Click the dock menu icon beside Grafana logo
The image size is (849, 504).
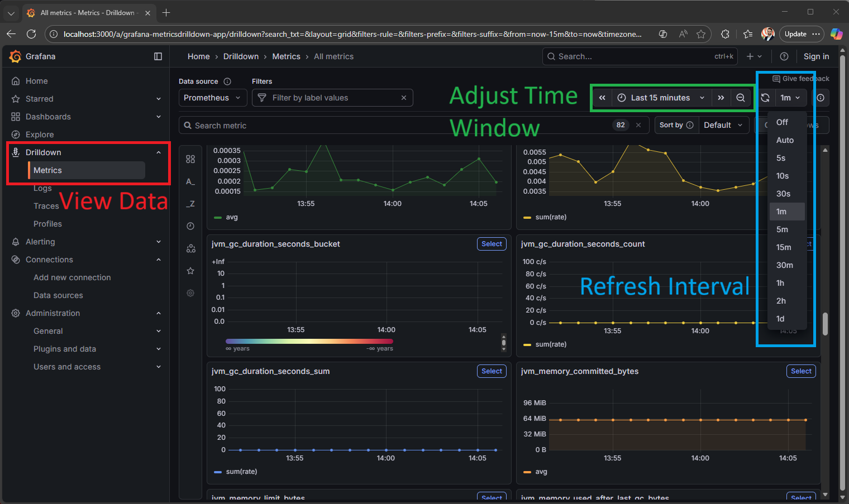(x=158, y=56)
